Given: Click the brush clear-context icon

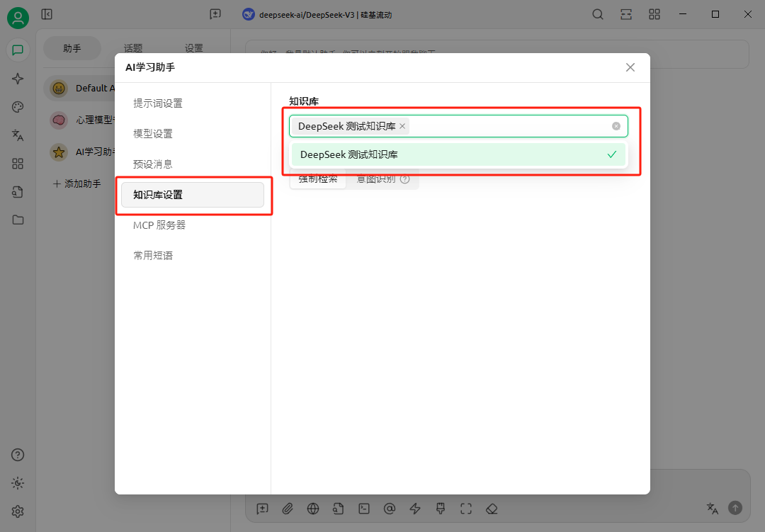Looking at the screenshot, I should click(x=441, y=509).
